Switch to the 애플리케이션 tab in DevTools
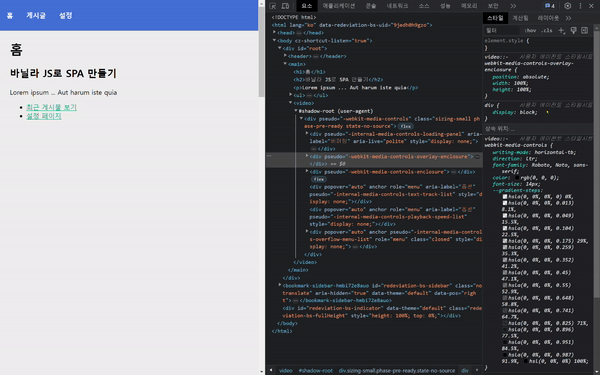 (339, 6)
